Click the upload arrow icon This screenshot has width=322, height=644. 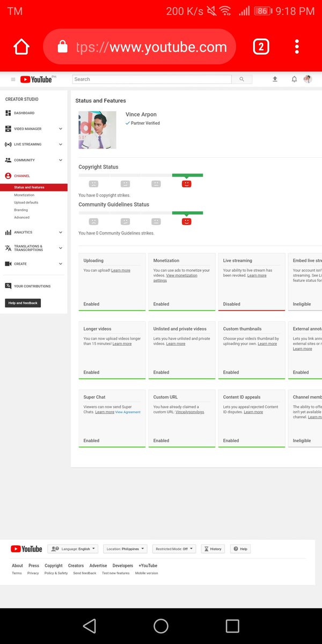275,79
